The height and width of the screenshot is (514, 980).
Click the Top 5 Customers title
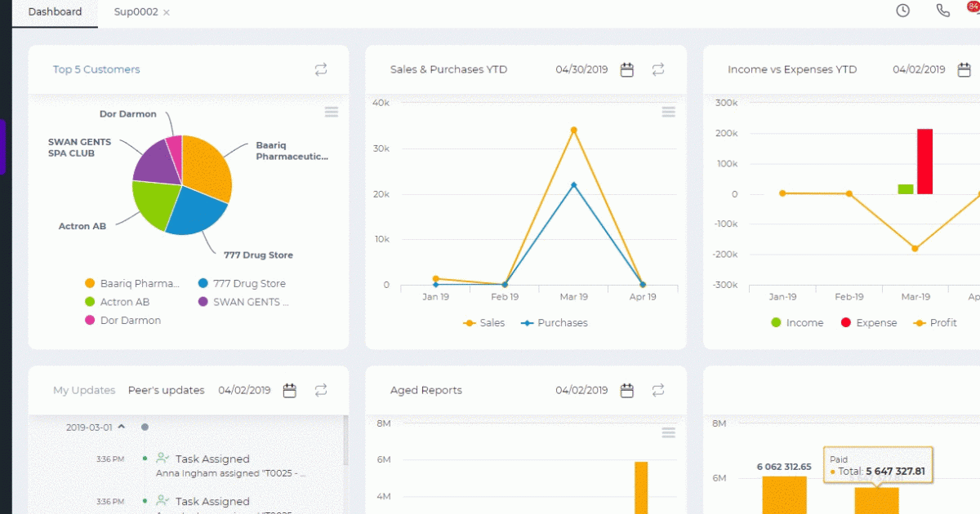(x=96, y=70)
